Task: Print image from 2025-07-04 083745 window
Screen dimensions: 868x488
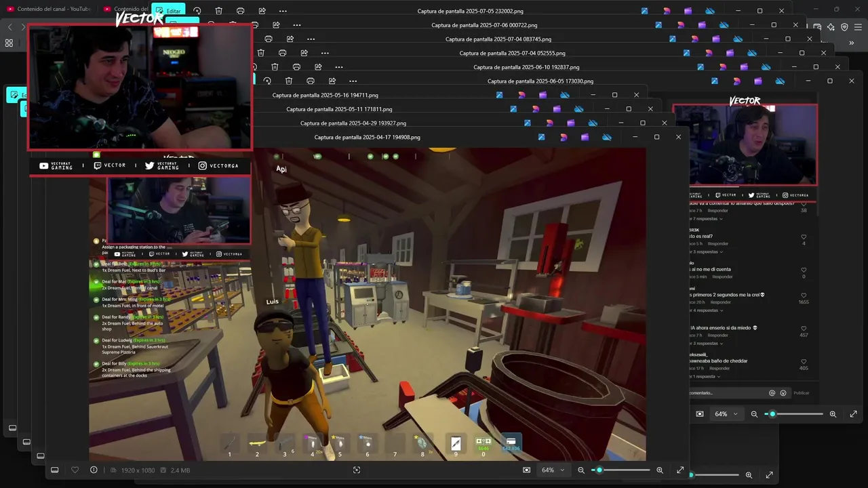Action: coord(269,39)
